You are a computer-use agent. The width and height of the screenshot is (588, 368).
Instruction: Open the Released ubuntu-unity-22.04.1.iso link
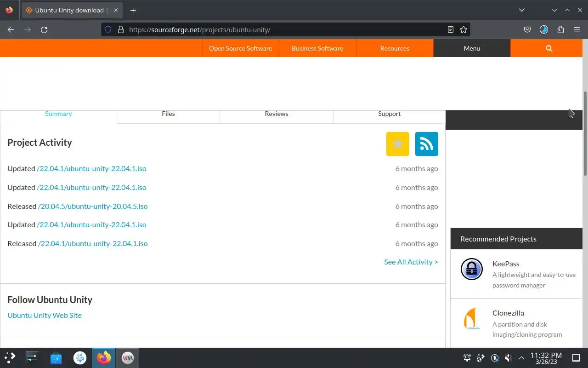[x=93, y=243]
